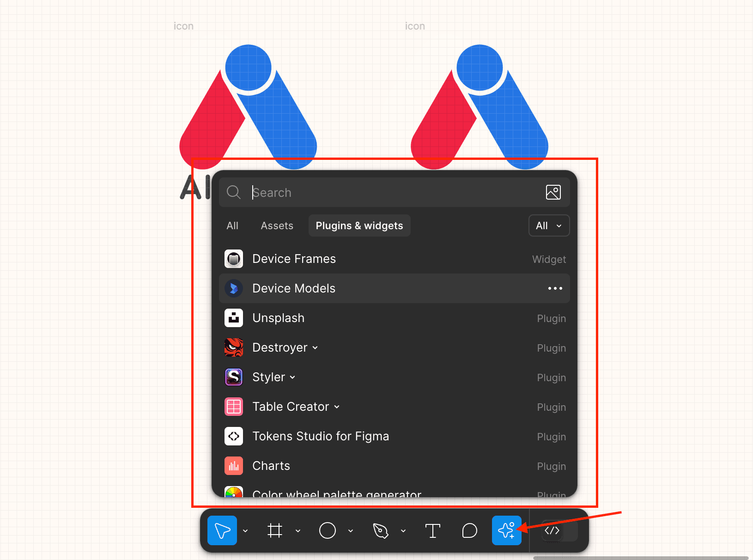The image size is (753, 560).
Task: Run Tokens Studio for Figma
Action: [395, 436]
